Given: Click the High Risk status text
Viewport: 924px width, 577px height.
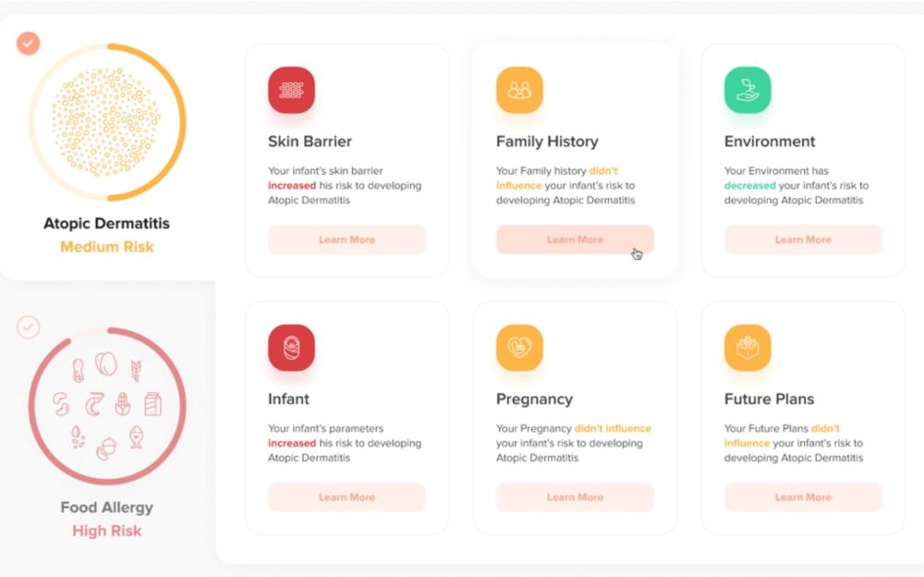Looking at the screenshot, I should (107, 531).
